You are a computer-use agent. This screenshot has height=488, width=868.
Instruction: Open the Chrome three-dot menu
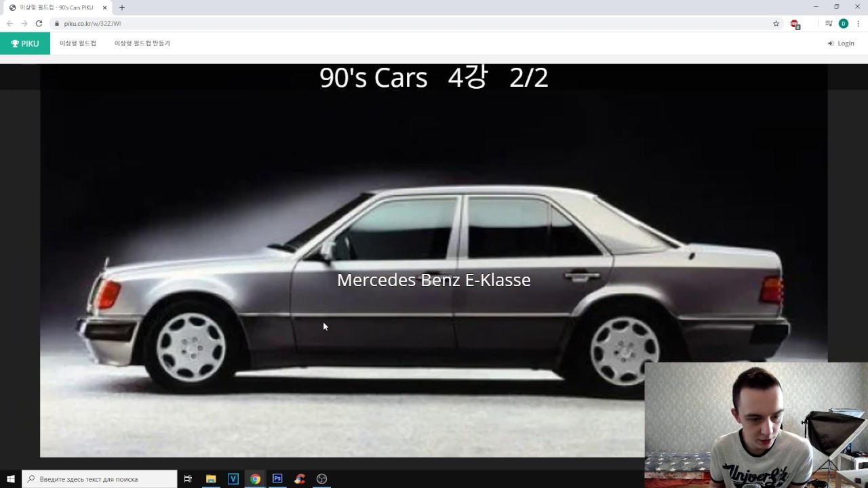(858, 23)
